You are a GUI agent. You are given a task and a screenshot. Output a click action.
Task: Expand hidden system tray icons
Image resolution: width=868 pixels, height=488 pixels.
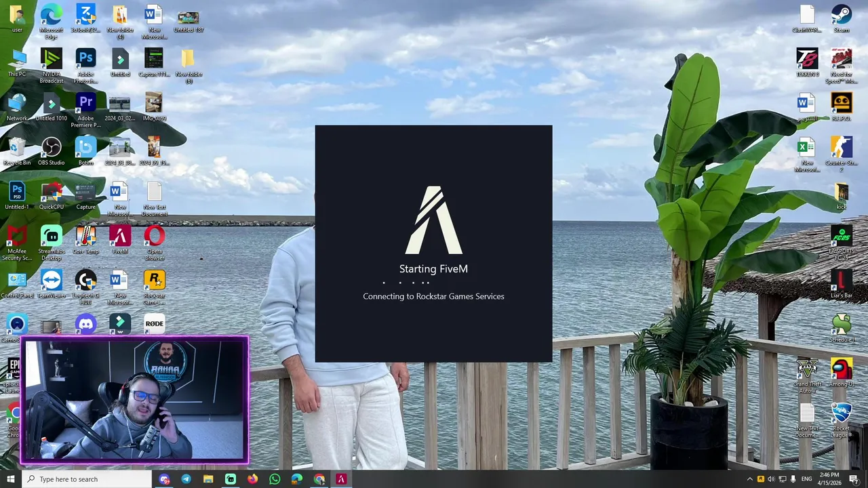[x=749, y=479]
